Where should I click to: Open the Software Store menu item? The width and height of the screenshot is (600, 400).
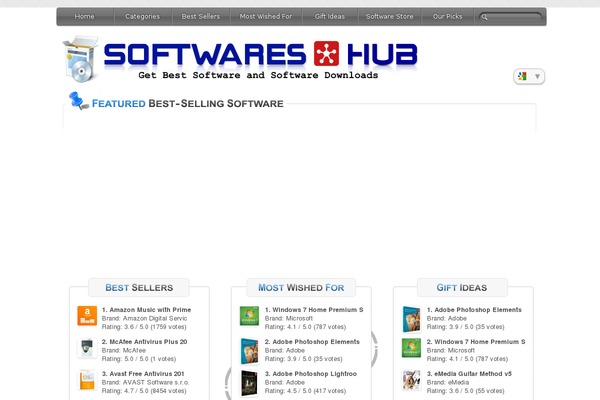point(389,16)
